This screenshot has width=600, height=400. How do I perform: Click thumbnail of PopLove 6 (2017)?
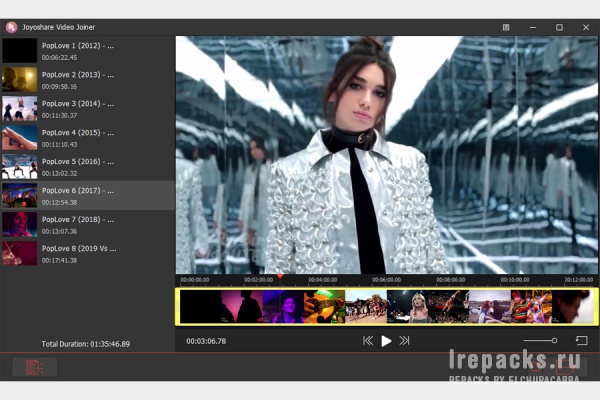[20, 196]
